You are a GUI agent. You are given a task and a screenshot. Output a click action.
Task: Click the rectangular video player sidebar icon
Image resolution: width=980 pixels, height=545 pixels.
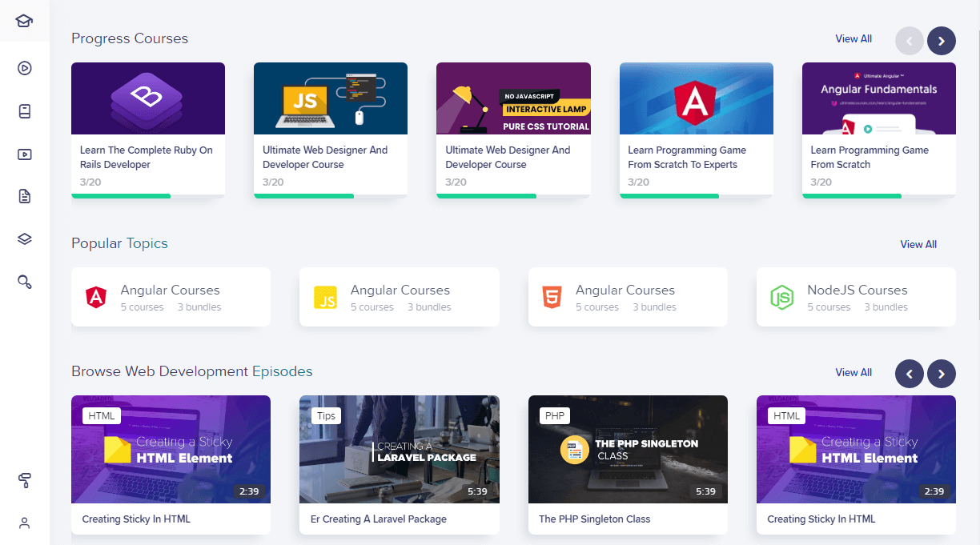[x=24, y=154]
